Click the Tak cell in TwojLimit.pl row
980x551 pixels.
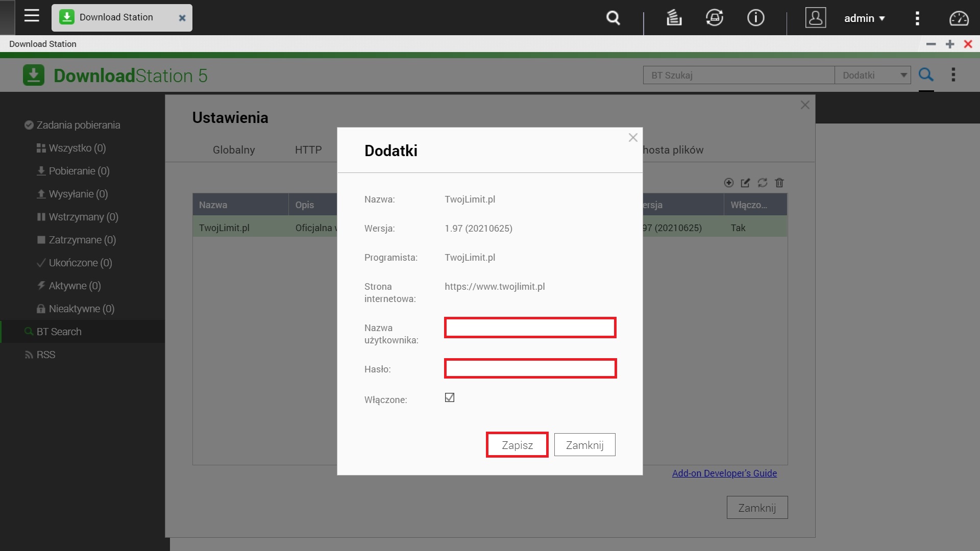point(738,228)
